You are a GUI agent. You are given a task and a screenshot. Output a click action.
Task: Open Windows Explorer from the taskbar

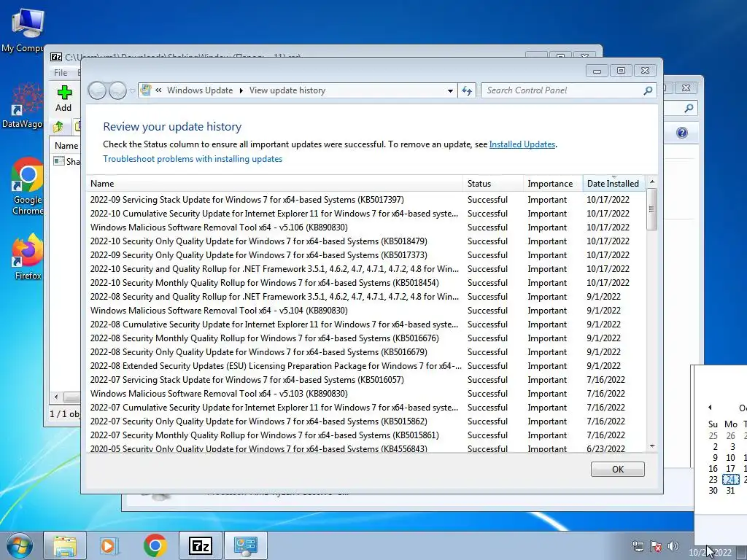click(x=65, y=545)
